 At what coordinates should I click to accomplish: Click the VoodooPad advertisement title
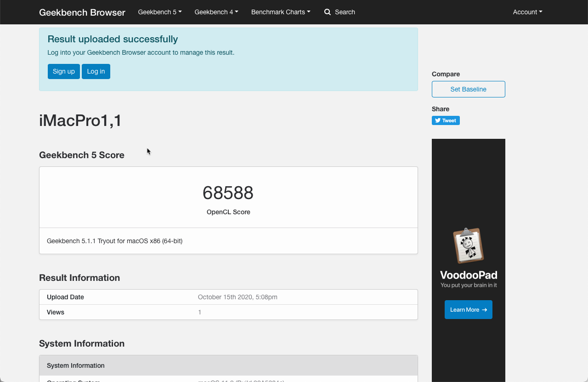[x=469, y=275]
